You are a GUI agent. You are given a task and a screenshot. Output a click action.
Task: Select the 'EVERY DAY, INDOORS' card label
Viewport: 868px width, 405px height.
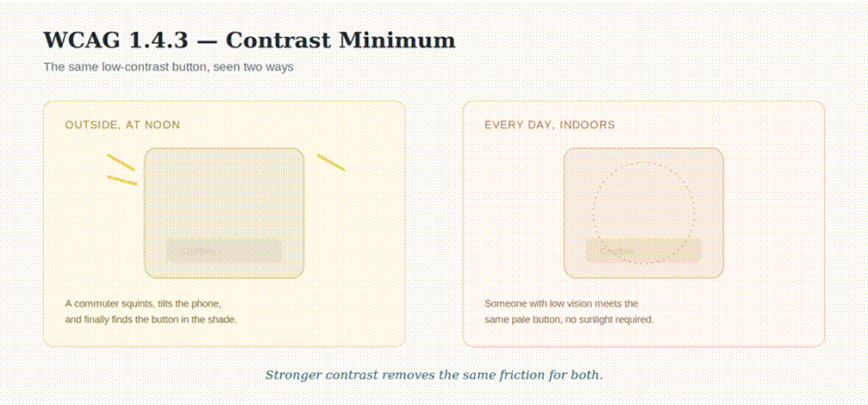click(550, 125)
